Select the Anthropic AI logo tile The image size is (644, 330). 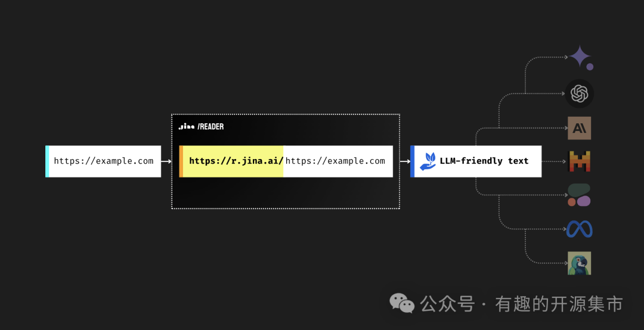[579, 128]
